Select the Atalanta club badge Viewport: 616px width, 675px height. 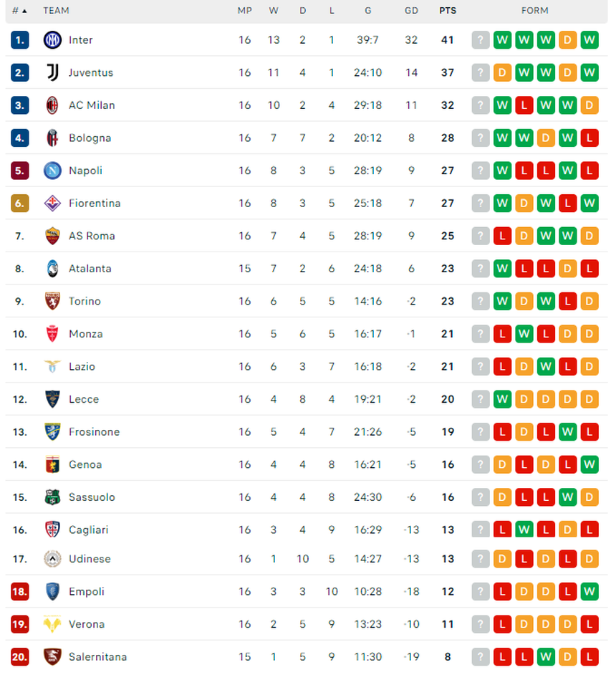pyautogui.click(x=52, y=268)
